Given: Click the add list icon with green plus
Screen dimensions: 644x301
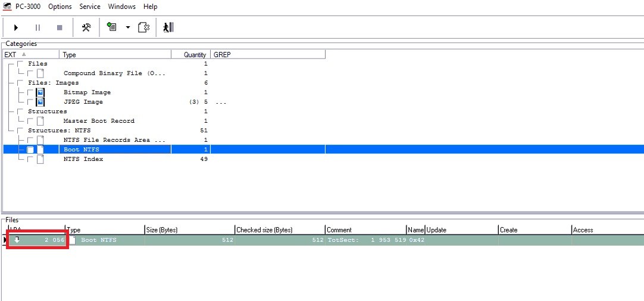Looking at the screenshot, I should pos(111,27).
